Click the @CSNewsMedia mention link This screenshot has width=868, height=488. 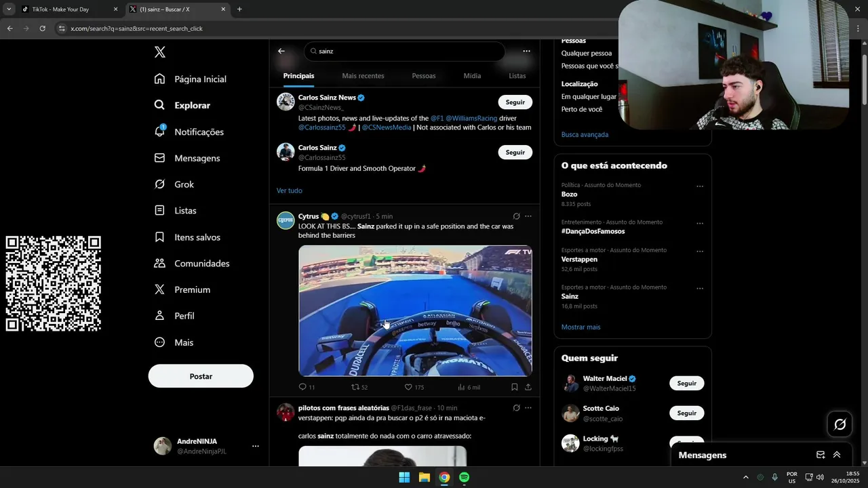(x=387, y=127)
